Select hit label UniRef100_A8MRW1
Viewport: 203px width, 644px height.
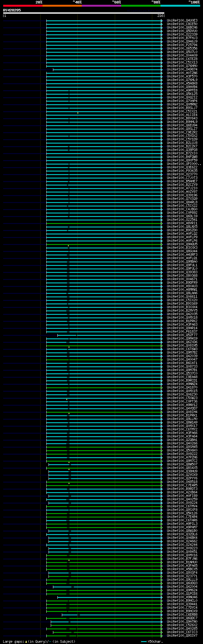pyautogui.click(x=182, y=289)
